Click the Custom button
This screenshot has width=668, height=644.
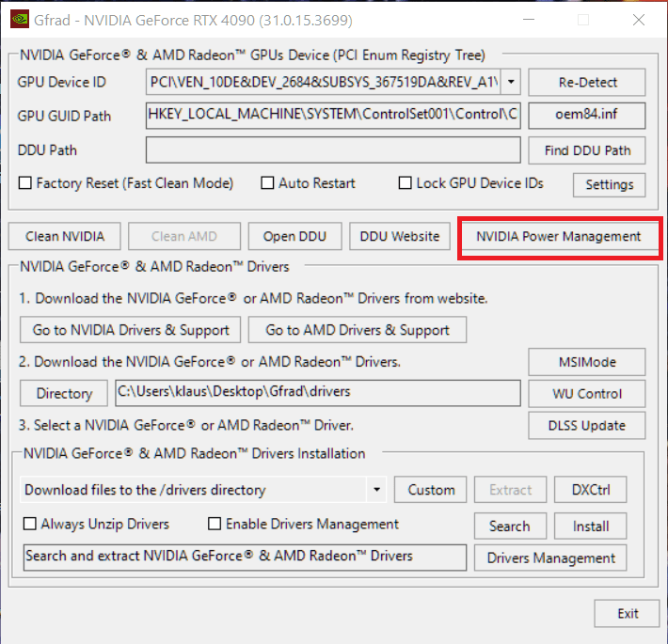pos(431,490)
